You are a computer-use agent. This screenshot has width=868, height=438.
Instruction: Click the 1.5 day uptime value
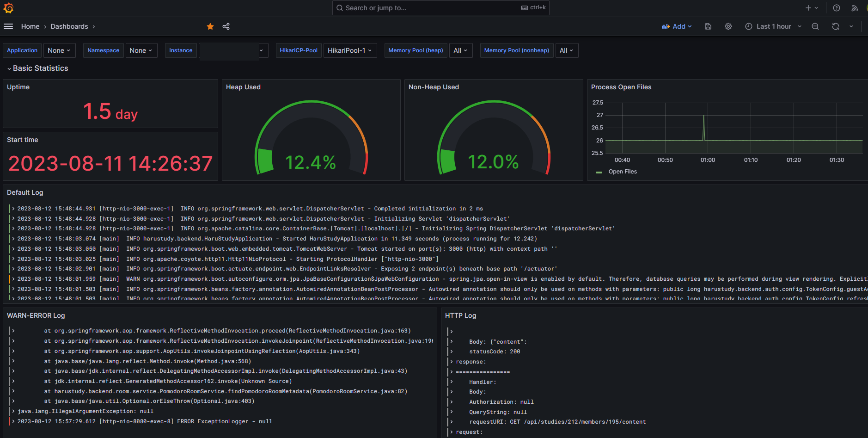click(110, 111)
